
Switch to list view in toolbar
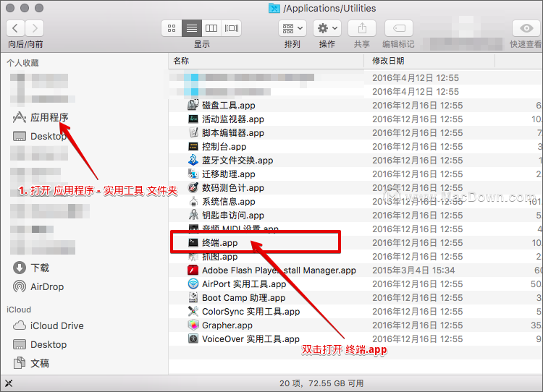192,28
